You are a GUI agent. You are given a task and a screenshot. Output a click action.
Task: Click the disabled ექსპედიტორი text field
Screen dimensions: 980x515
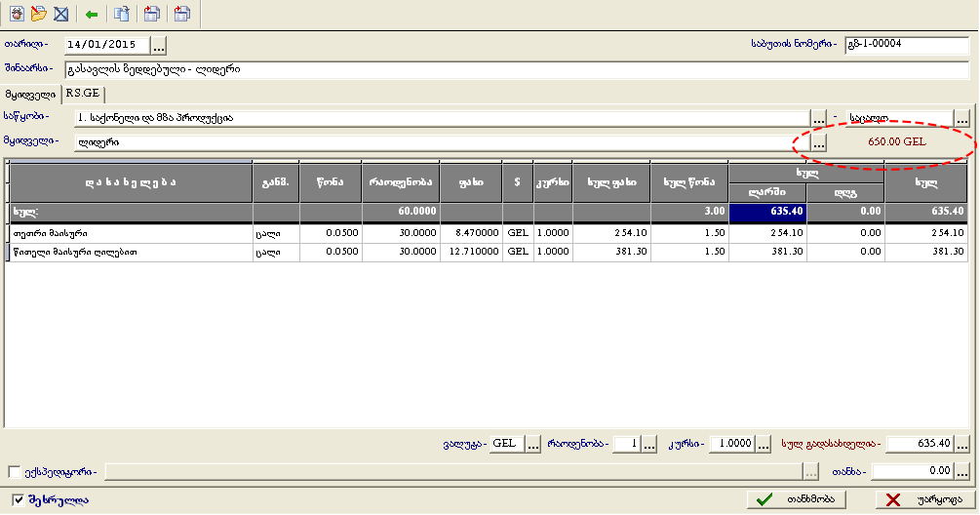(x=453, y=472)
